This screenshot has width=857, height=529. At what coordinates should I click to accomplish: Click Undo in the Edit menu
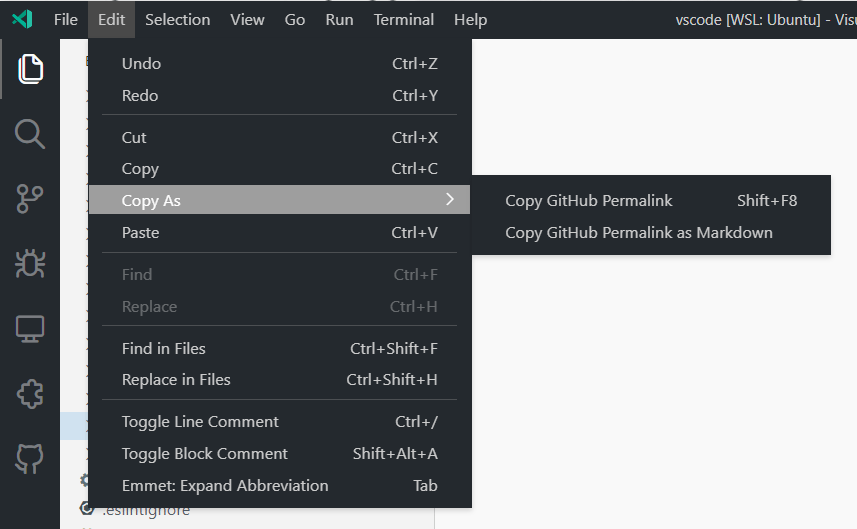(x=141, y=64)
